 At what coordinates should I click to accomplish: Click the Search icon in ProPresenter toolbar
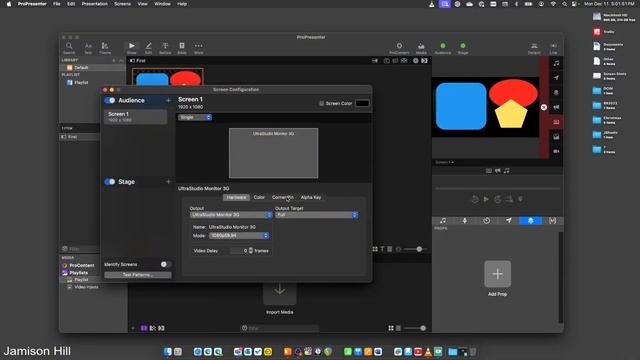(x=69, y=46)
